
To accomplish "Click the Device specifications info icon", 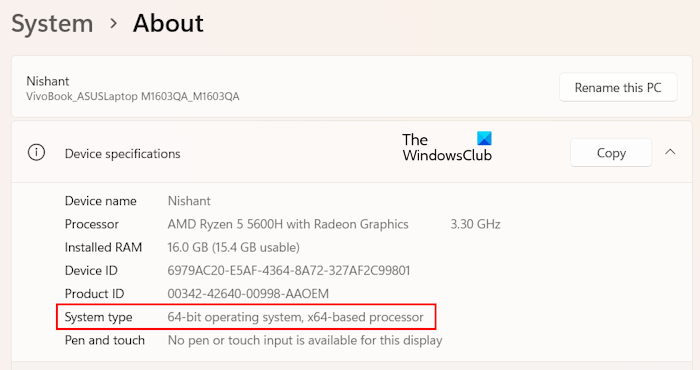I will (x=36, y=153).
